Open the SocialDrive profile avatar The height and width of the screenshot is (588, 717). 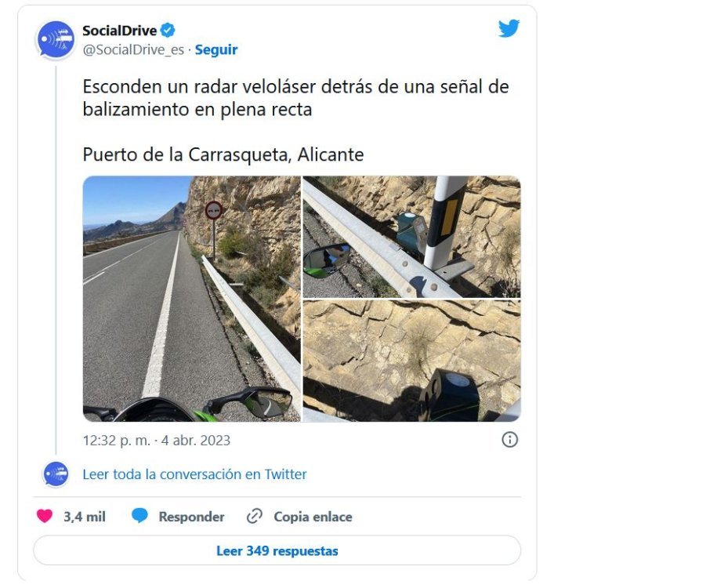56,39
